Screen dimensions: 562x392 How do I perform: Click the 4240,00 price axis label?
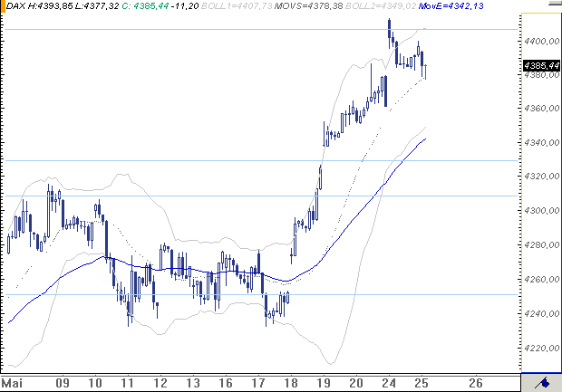coord(541,313)
